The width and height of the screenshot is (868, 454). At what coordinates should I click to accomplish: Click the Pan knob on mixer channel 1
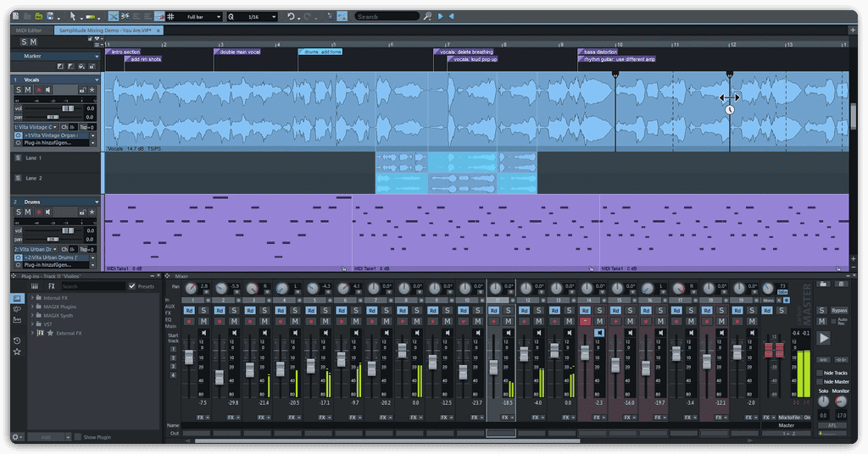click(191, 288)
